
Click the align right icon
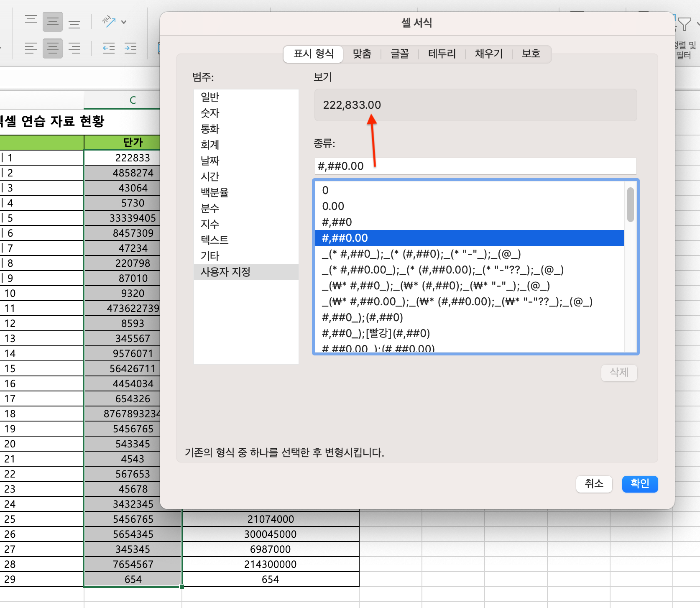(75, 48)
